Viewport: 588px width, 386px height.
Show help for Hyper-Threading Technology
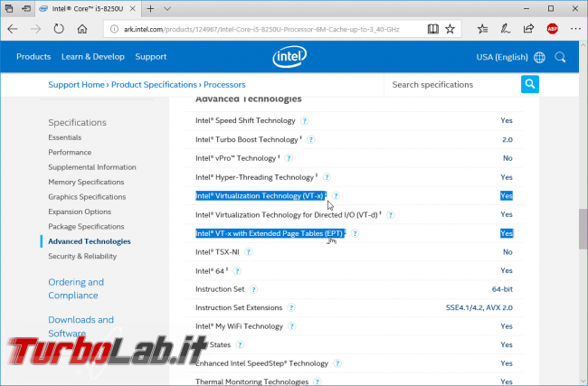click(x=327, y=177)
